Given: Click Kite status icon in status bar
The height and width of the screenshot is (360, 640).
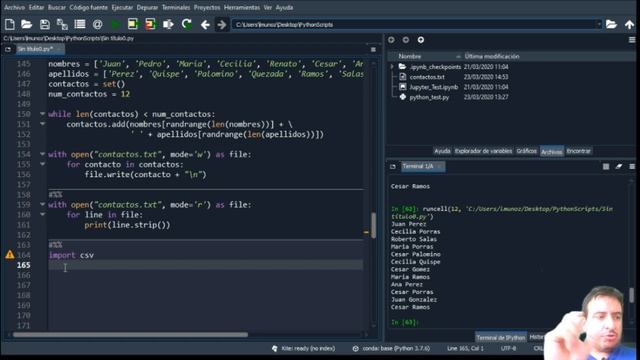Looking at the screenshot, I should [x=275, y=349].
